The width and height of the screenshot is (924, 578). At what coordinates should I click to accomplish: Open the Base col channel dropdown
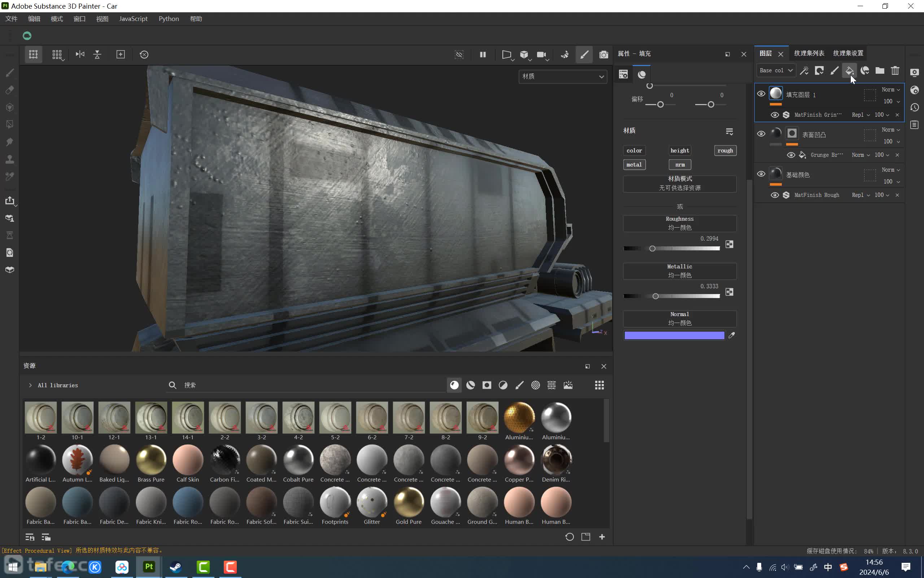776,70
